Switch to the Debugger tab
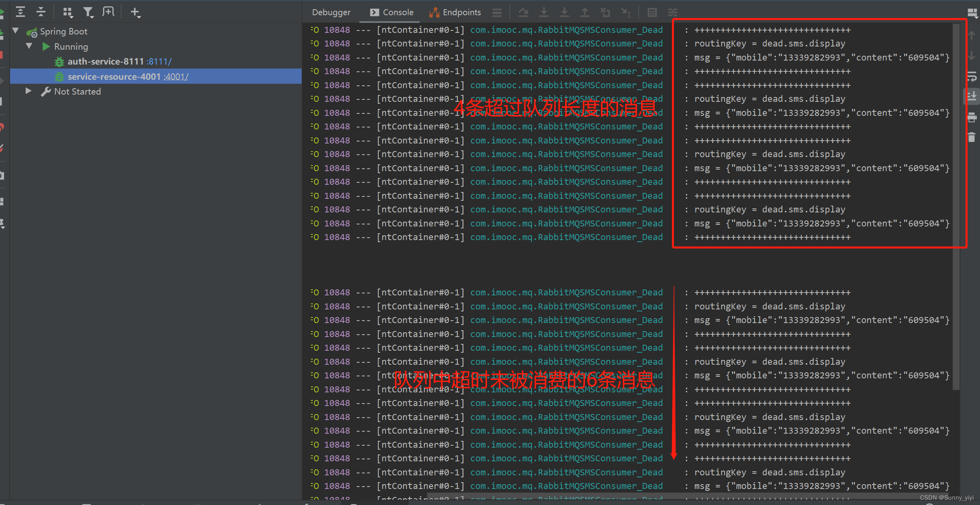 [331, 12]
